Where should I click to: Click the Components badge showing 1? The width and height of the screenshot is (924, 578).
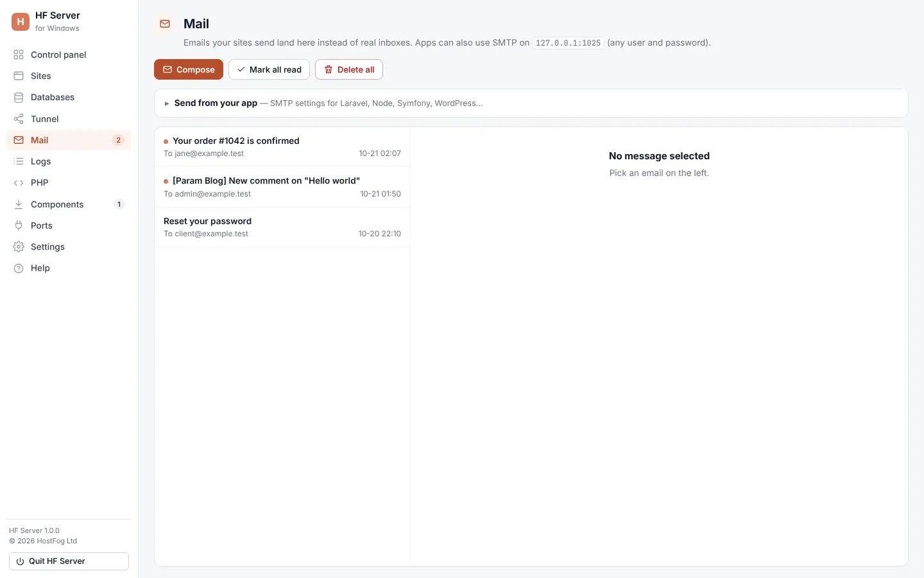pyautogui.click(x=119, y=204)
